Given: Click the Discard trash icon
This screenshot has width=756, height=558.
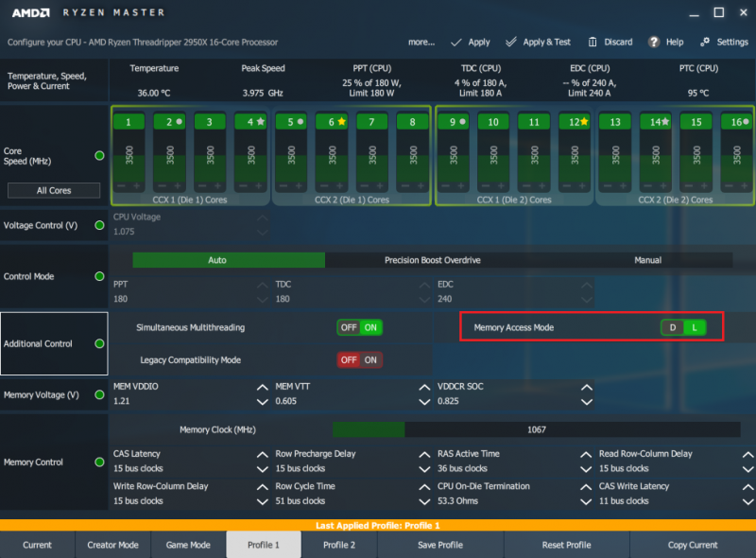Looking at the screenshot, I should (x=593, y=42).
